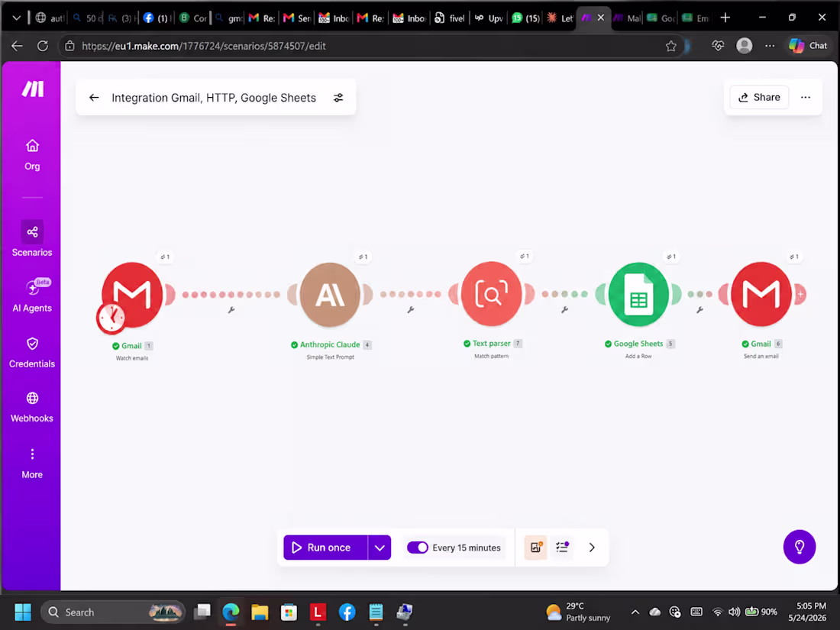Viewport: 840px width, 630px height.
Task: Click the Google Sheets label
Action: point(638,344)
